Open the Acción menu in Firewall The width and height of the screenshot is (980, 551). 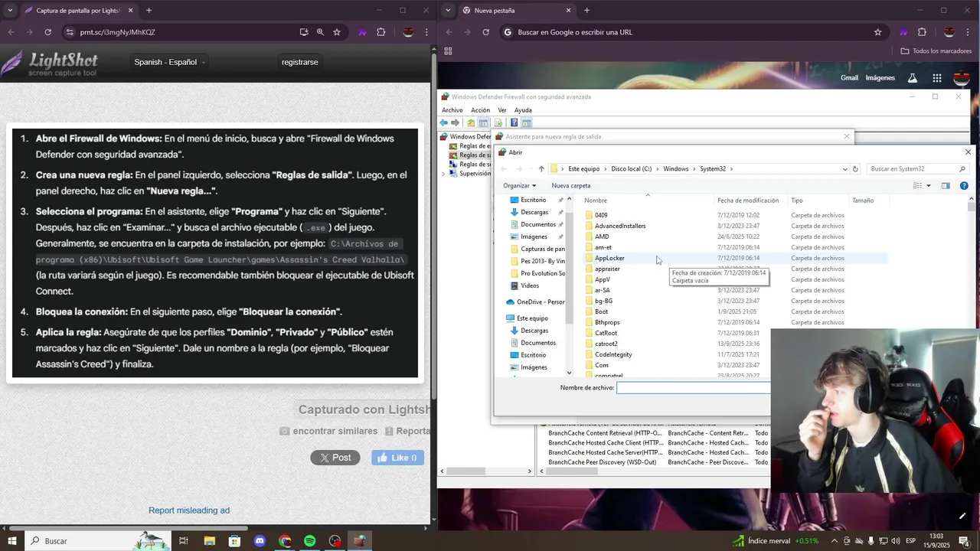(480, 110)
